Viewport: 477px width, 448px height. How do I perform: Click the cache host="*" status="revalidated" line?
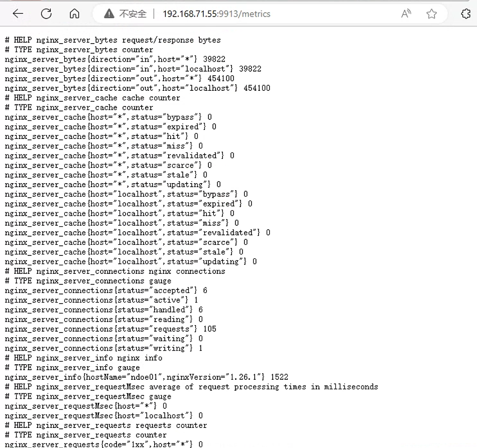120,156
